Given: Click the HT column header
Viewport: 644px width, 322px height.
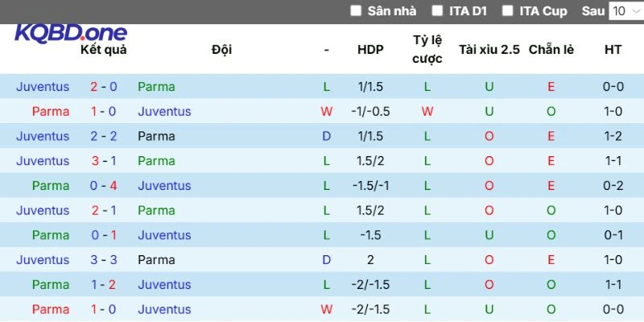Looking at the screenshot, I should point(613,50).
